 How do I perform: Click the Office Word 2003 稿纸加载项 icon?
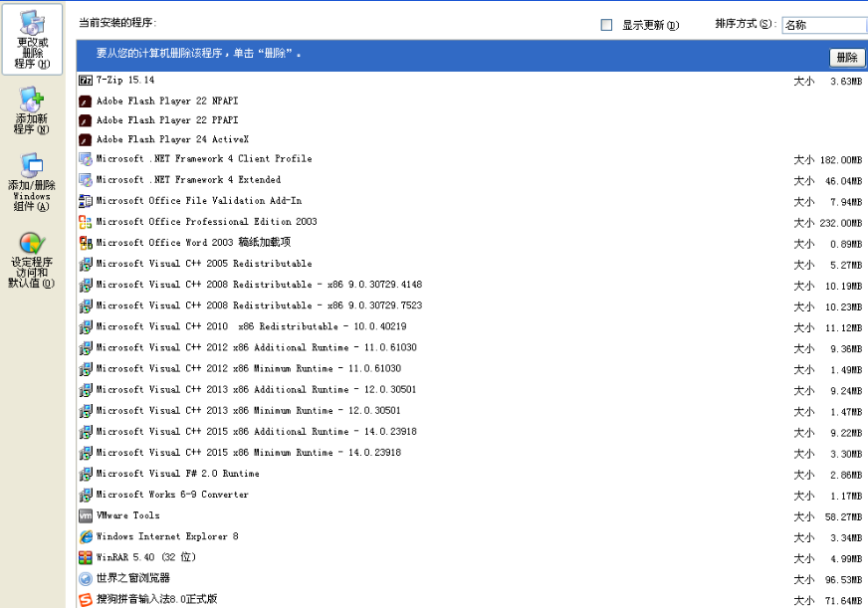(x=86, y=244)
